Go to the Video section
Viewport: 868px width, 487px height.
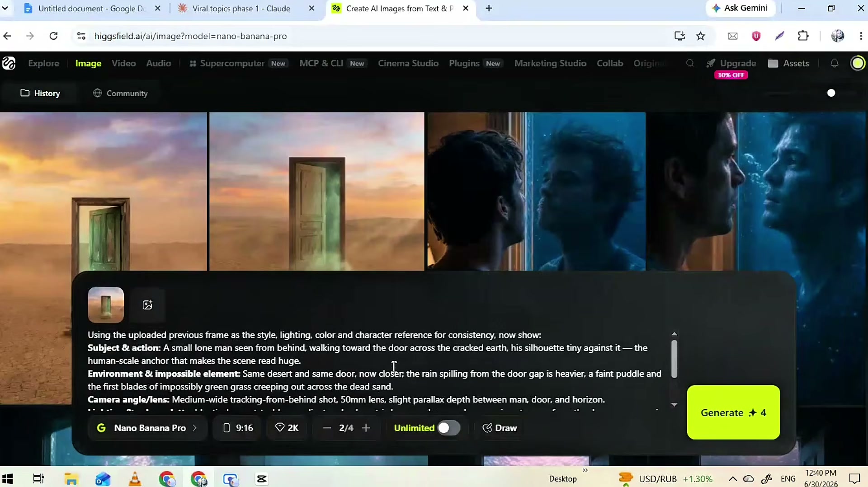click(x=123, y=63)
